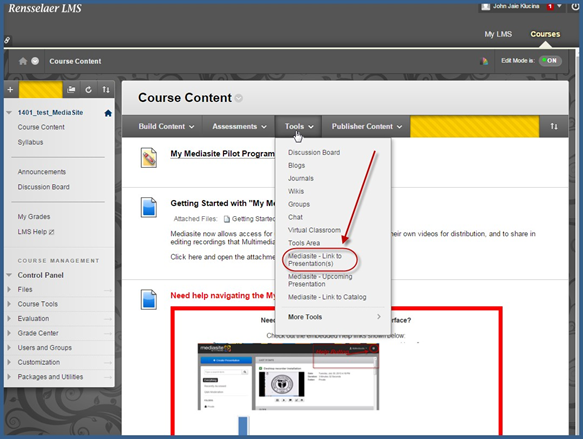Collapse the Control Panel section
This screenshot has width=583, height=439.
tap(9, 275)
